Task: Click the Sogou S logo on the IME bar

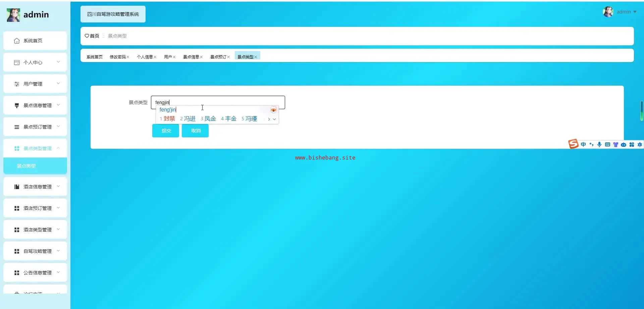Action: click(573, 144)
